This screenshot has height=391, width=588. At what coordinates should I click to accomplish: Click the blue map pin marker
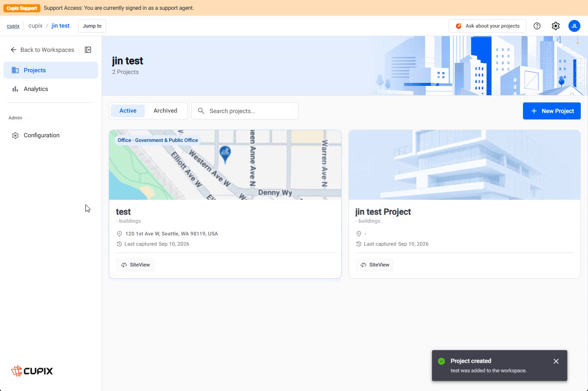tap(225, 154)
